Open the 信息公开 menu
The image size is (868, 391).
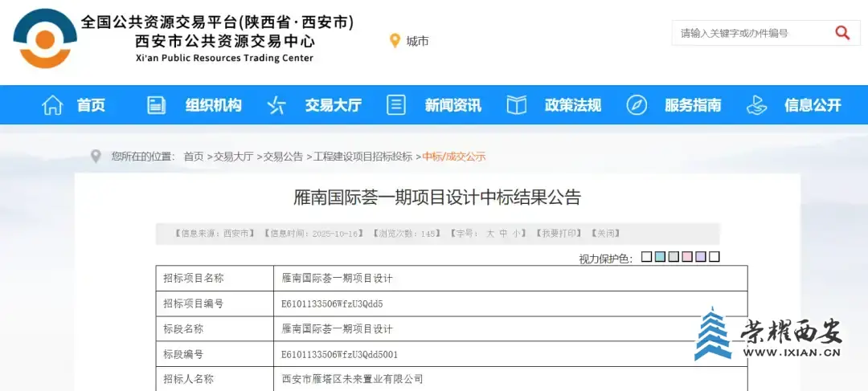813,105
